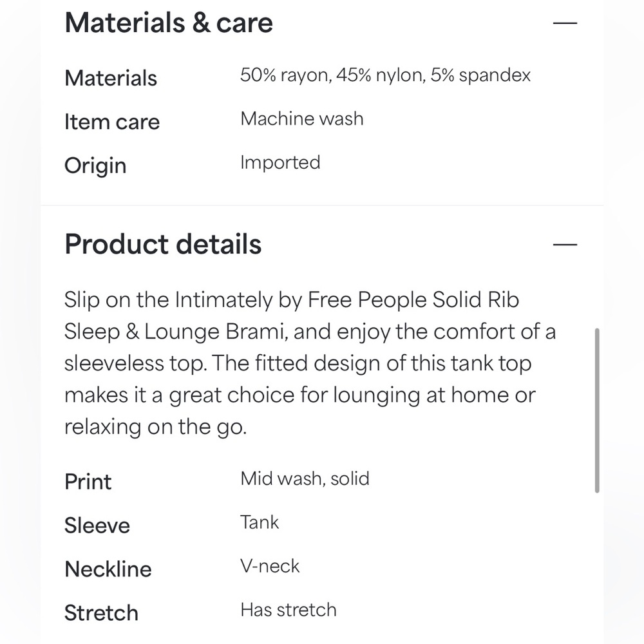Viewport: 644px width, 644px height.
Task: Select the V-neck value text
Action: pyautogui.click(x=270, y=566)
